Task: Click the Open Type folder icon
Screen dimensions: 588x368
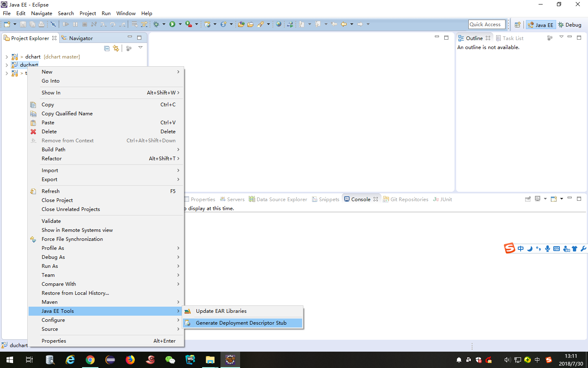Action: [x=241, y=24]
